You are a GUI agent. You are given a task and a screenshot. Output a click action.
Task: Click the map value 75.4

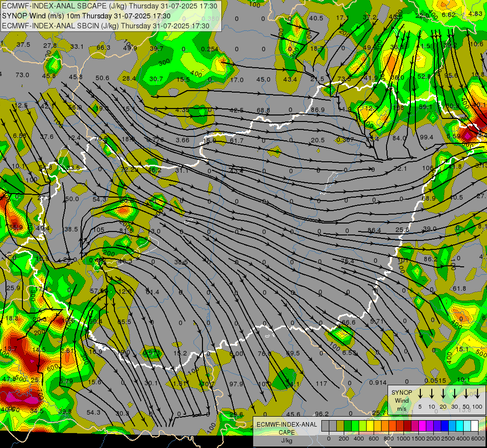[347, 261]
